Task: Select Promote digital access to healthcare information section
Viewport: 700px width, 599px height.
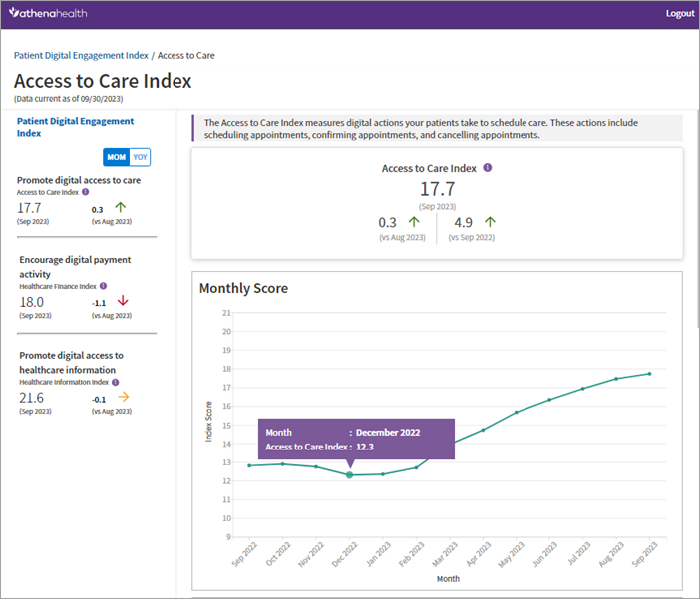Action: 71,362
